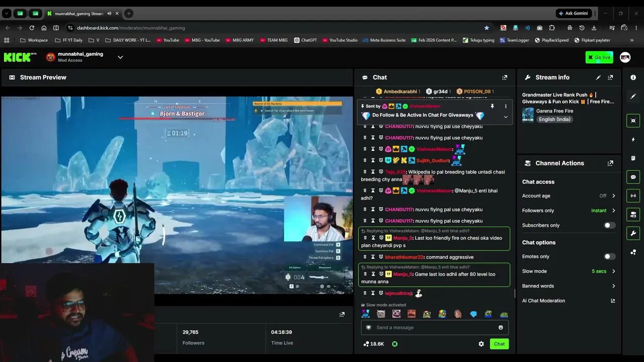Toggle the wrench Stream info icon in the sidebar
Image resolution: width=644 pixels, height=362 pixels.
tap(633, 233)
